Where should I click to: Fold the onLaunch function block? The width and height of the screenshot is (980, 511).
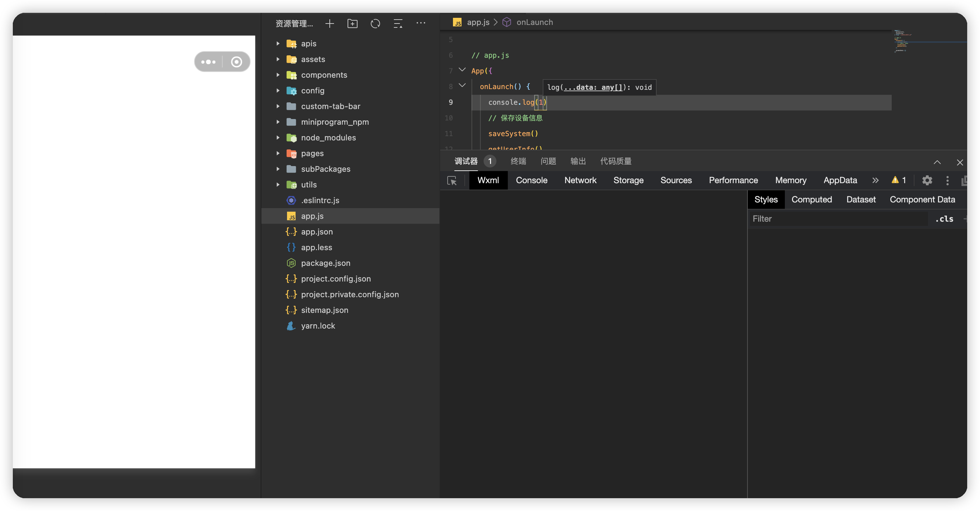[462, 86]
